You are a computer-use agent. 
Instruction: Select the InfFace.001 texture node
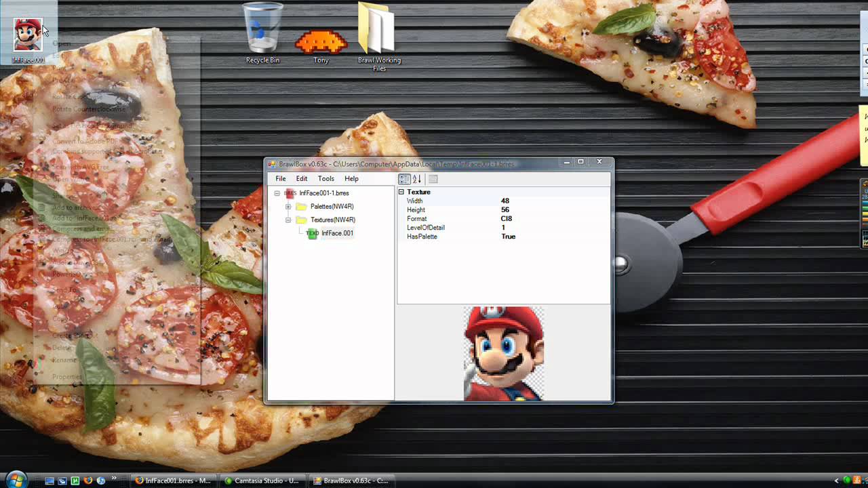point(337,233)
